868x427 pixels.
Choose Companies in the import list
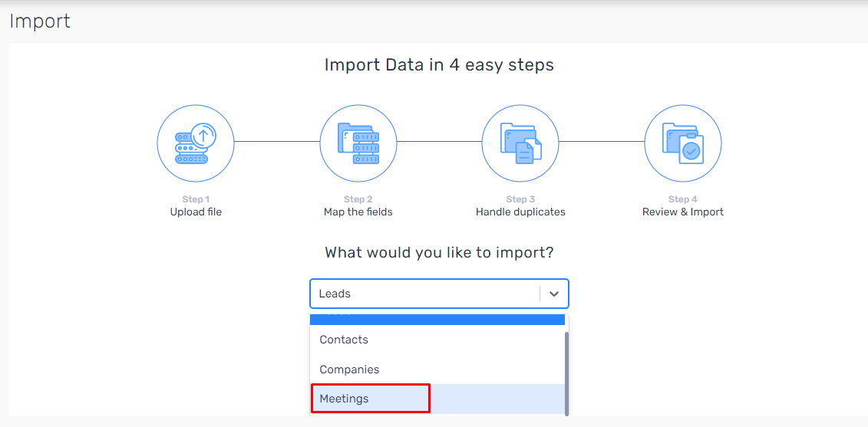437,370
